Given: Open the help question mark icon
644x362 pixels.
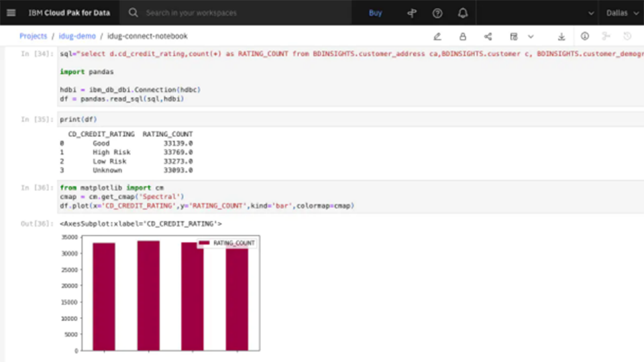Looking at the screenshot, I should point(437,13).
